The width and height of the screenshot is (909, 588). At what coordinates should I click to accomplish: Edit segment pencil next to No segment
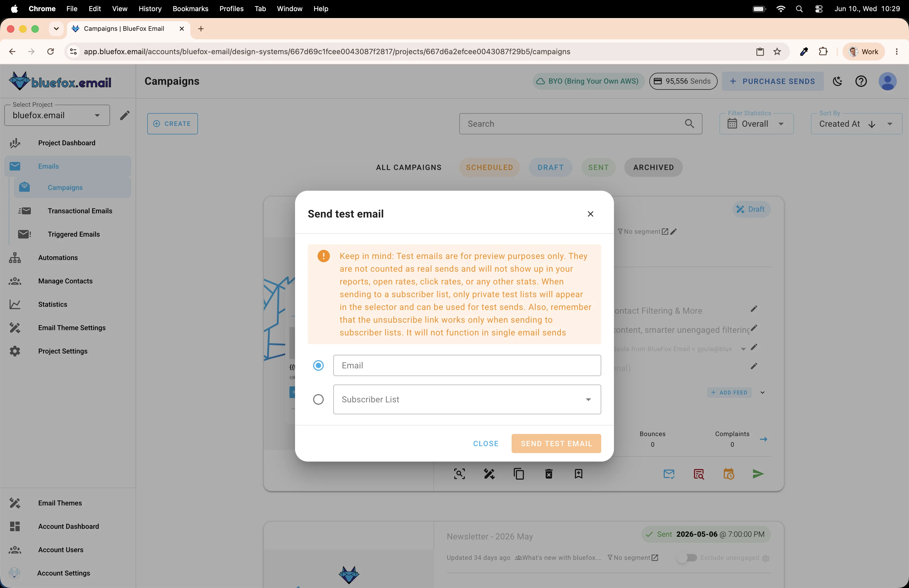[674, 232]
